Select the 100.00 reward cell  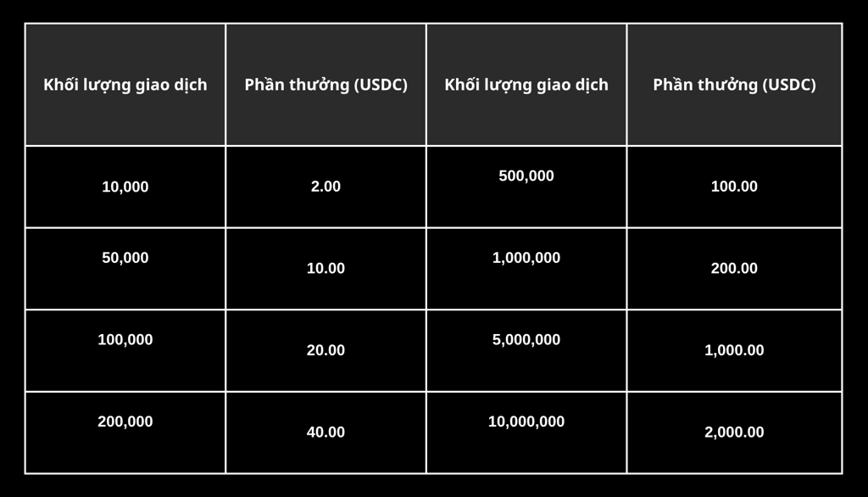[x=734, y=187]
